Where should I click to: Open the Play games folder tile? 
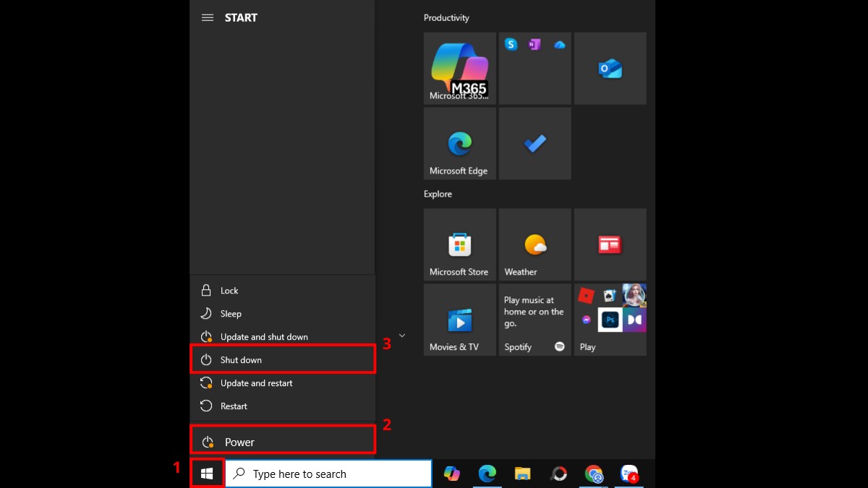610,318
